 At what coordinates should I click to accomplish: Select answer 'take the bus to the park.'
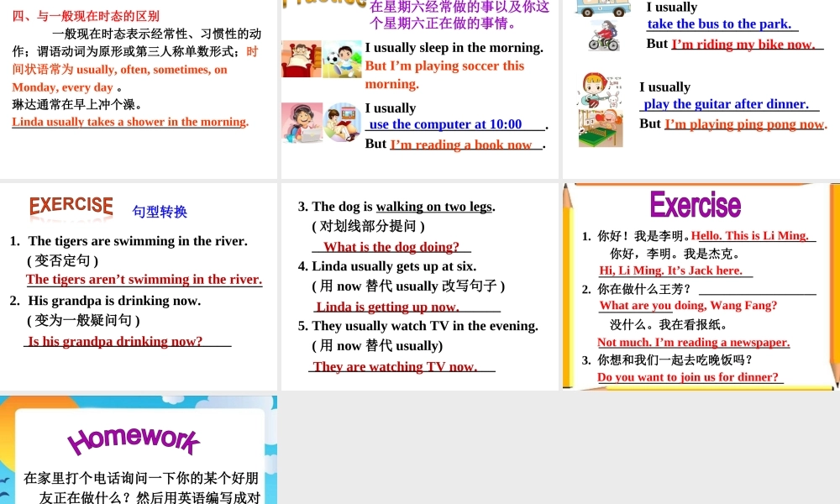pos(720,24)
